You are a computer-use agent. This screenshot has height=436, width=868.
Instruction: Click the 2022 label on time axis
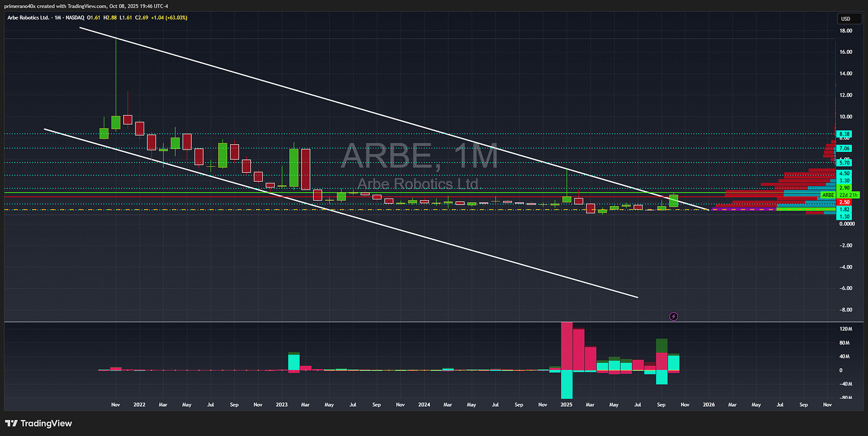pos(139,404)
